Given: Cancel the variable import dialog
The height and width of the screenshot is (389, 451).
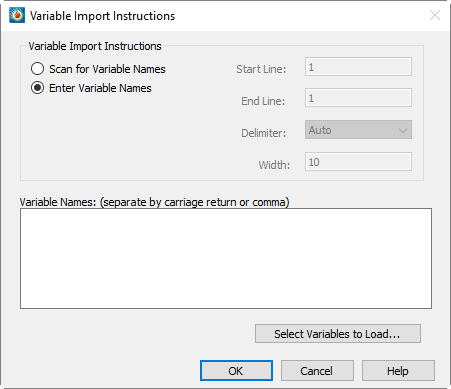Looking at the screenshot, I should (x=317, y=371).
